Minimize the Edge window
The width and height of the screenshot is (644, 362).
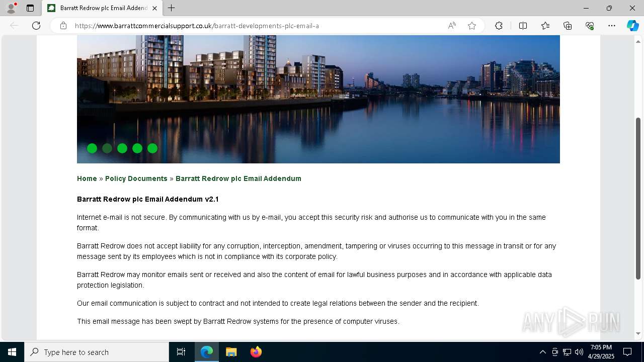pos(586,8)
